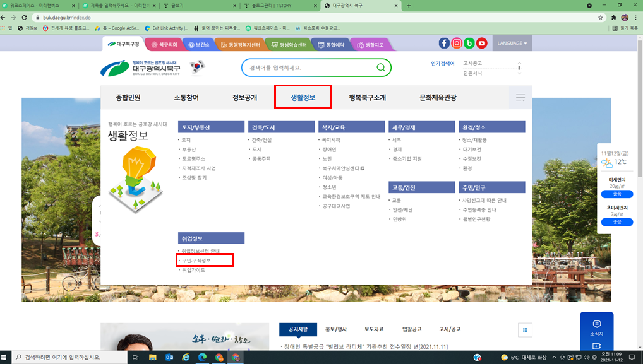Close the 대구광역시 북구 browser tab
The image size is (643, 364).
[x=396, y=6]
